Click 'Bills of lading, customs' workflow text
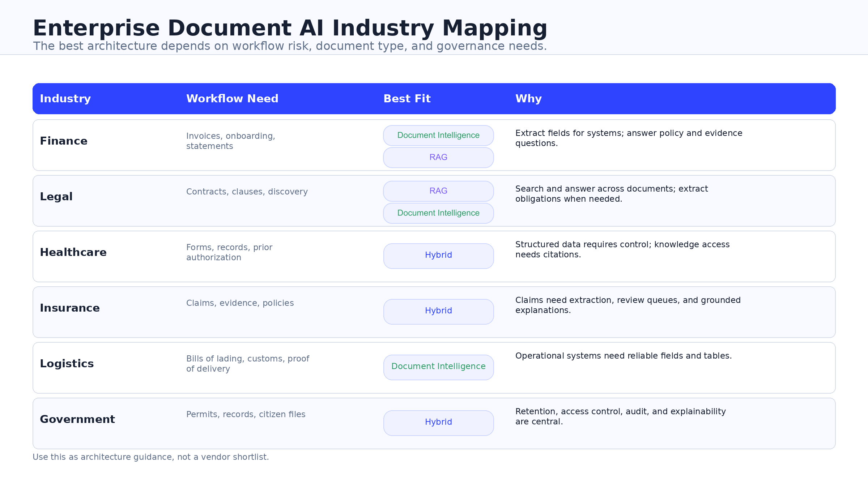 pyautogui.click(x=248, y=364)
